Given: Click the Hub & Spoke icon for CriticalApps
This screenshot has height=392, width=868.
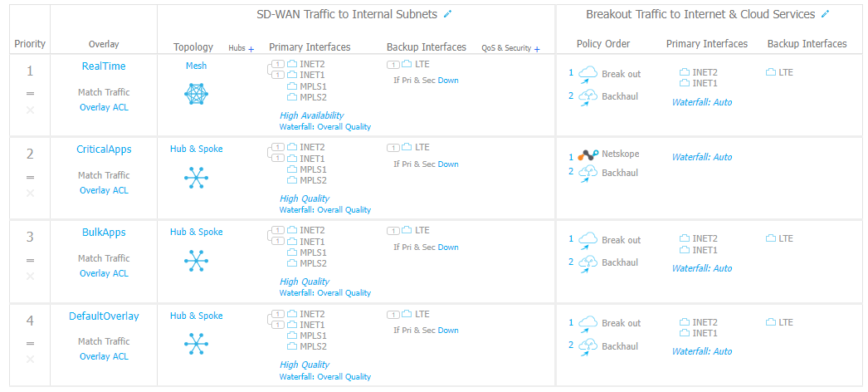Looking at the screenshot, I should (196, 178).
